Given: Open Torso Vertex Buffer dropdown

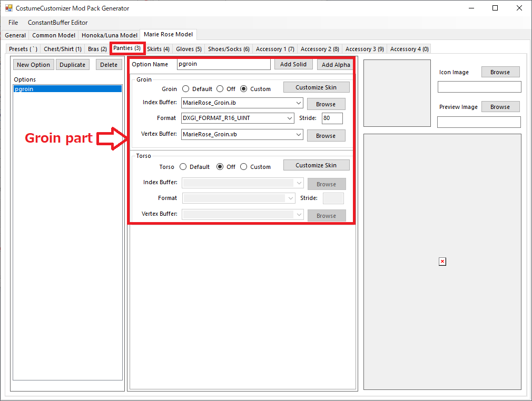Looking at the screenshot, I should (299, 215).
